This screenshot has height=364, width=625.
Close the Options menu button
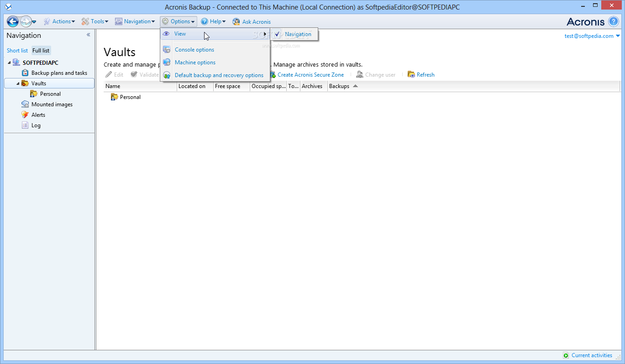(x=179, y=21)
